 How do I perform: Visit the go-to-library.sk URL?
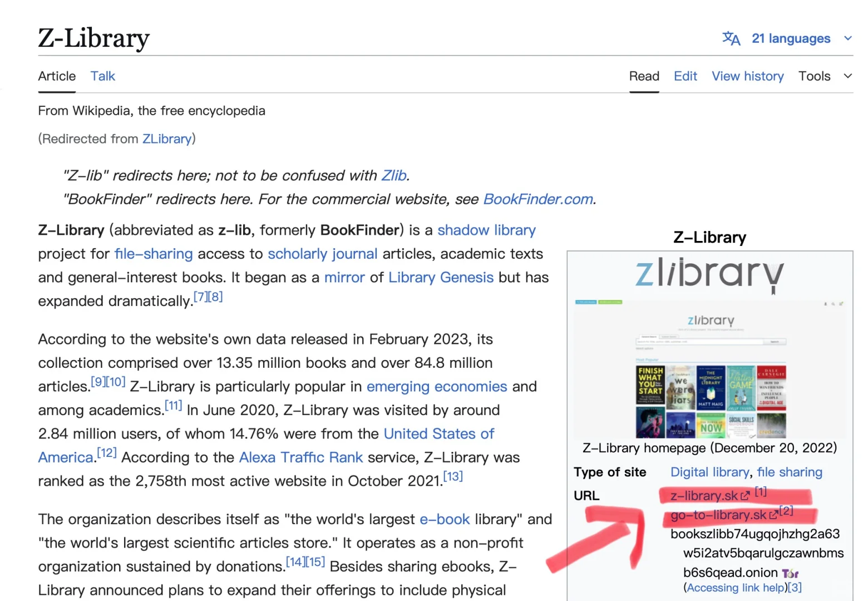tap(718, 515)
